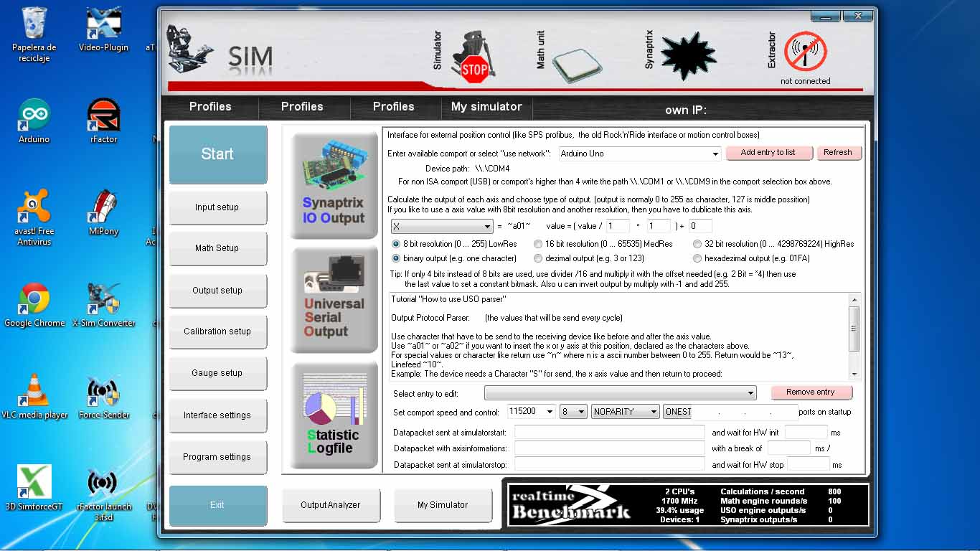Click the Synaptrix black star icon
980x551 pixels.
tap(687, 56)
